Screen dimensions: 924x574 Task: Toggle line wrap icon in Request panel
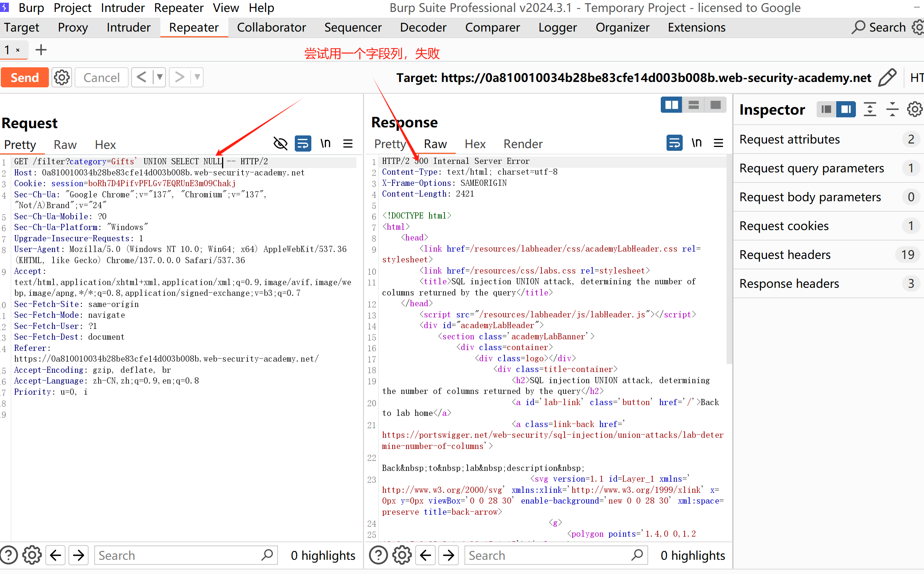point(303,143)
